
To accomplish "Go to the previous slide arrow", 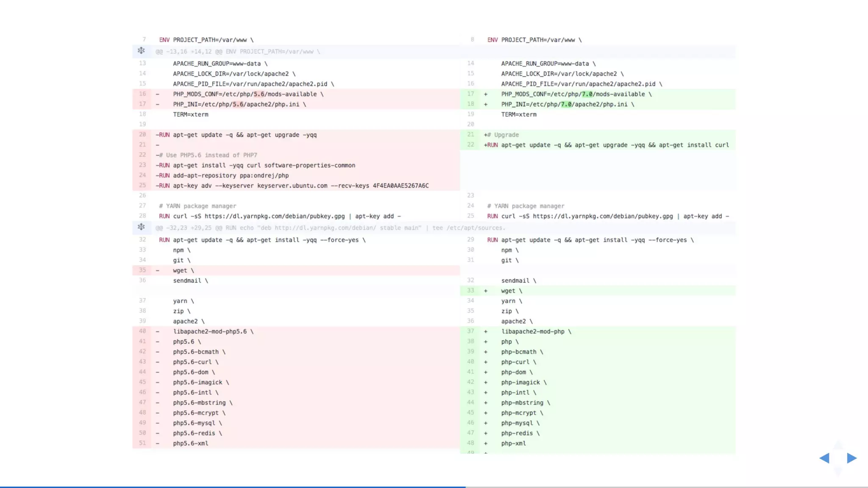I will 824,458.
